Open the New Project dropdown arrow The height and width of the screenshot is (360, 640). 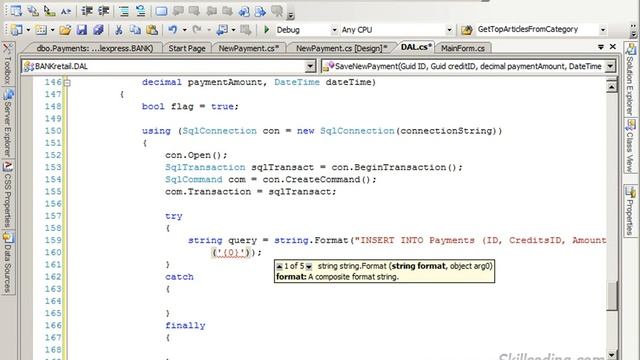(28, 30)
